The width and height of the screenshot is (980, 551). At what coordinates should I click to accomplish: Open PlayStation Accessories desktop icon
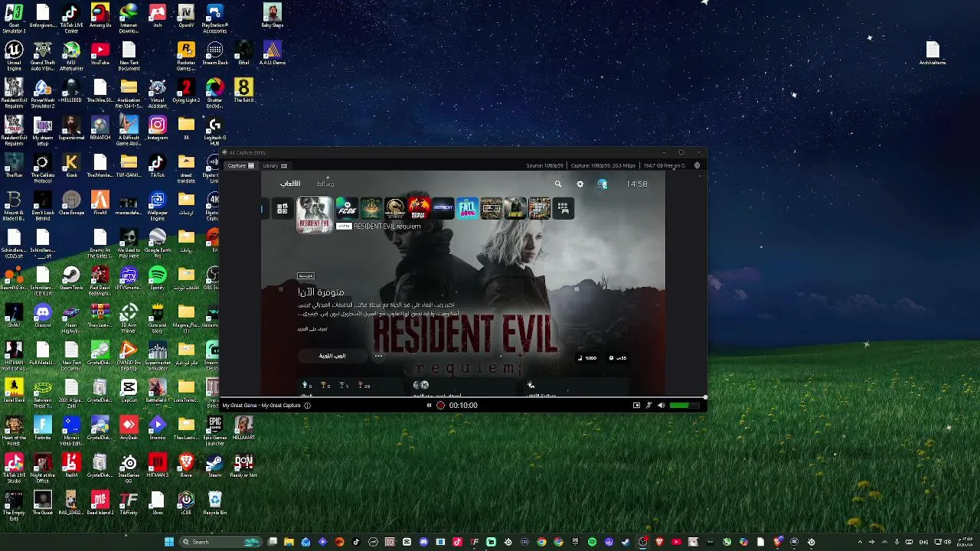(x=214, y=17)
